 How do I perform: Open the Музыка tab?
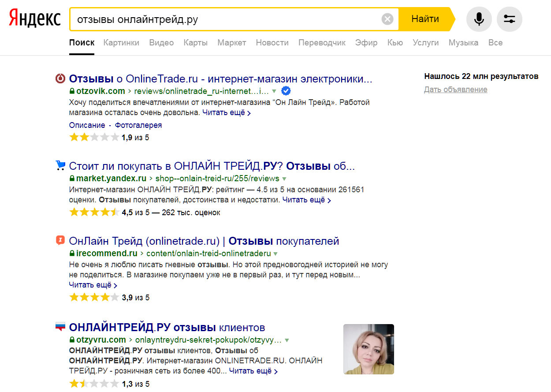coord(463,43)
